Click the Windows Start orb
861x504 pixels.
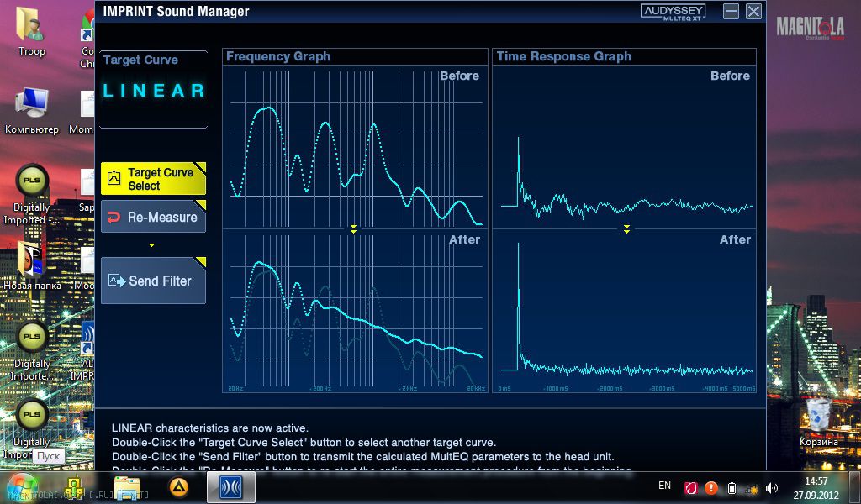21,486
